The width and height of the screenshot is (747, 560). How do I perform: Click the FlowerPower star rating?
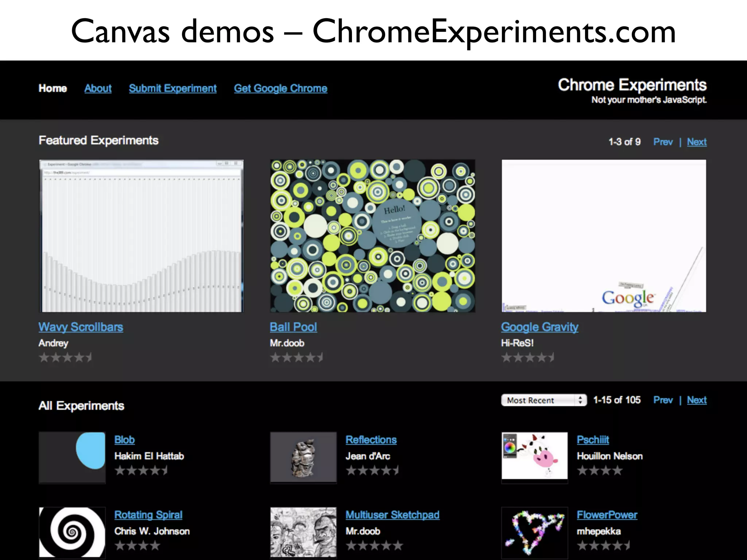click(604, 546)
